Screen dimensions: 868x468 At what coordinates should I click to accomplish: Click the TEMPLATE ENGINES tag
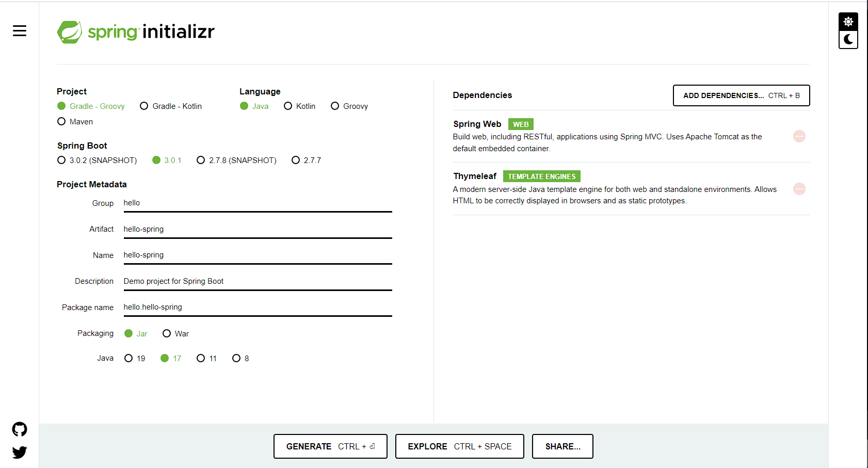click(542, 176)
